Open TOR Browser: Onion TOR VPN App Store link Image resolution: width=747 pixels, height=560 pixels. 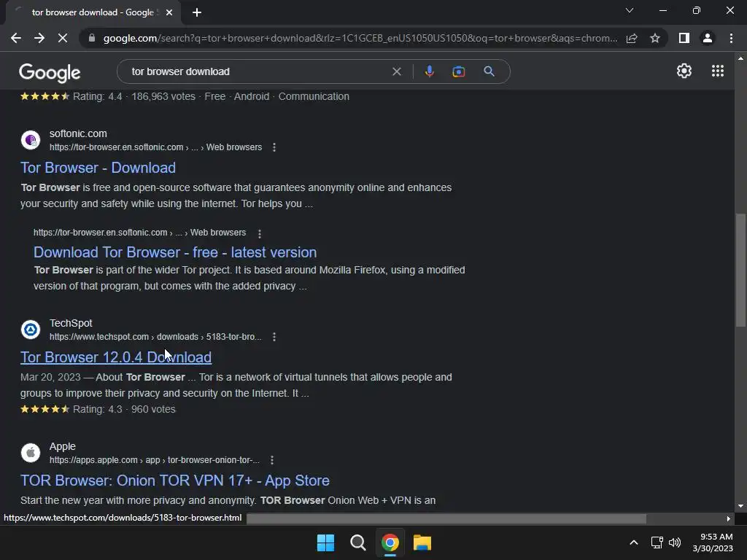coord(175,481)
